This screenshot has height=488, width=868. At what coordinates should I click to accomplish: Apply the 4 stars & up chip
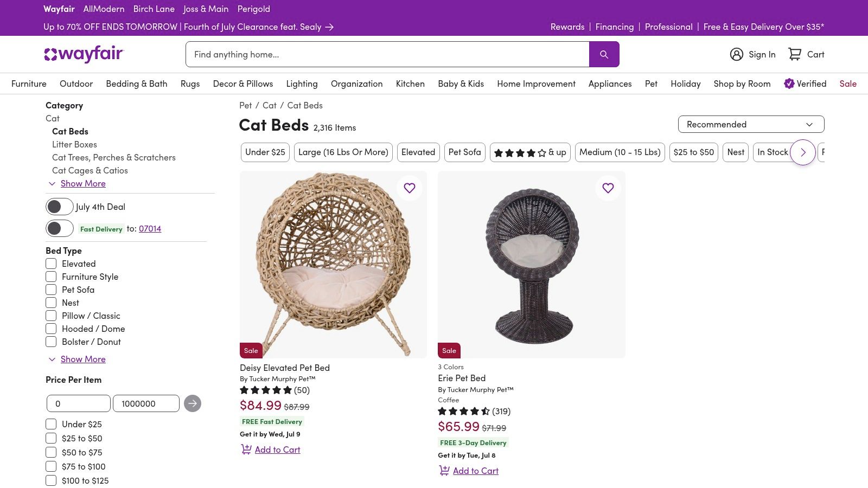530,152
